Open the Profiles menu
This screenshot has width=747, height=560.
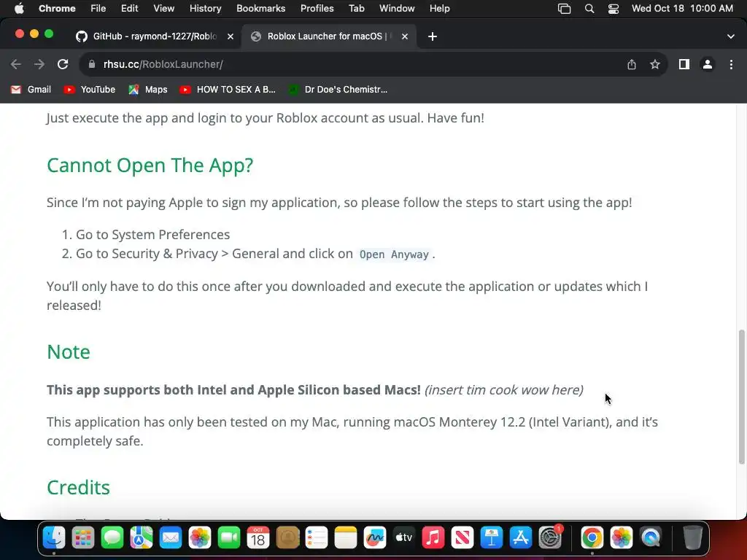click(x=317, y=9)
